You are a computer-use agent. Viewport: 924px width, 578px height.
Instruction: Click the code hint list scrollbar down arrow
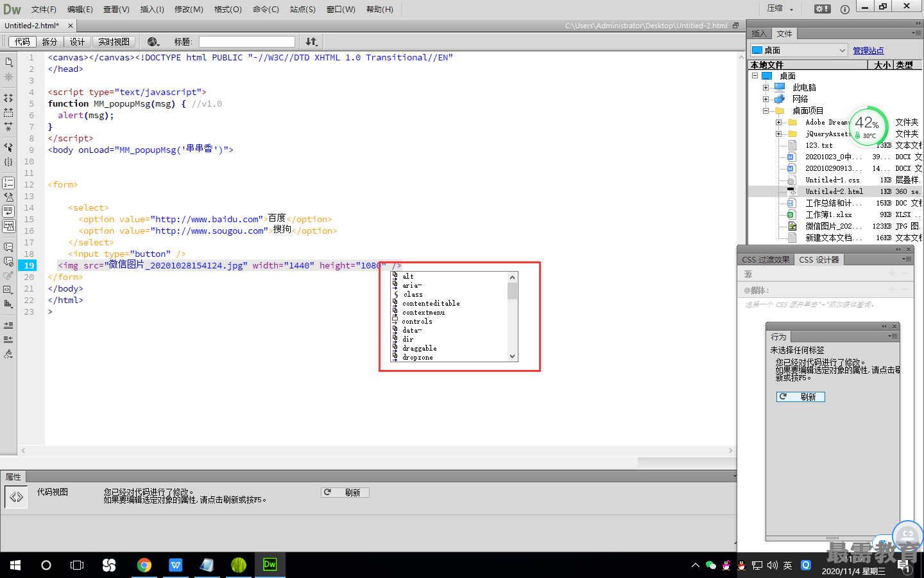(x=512, y=356)
